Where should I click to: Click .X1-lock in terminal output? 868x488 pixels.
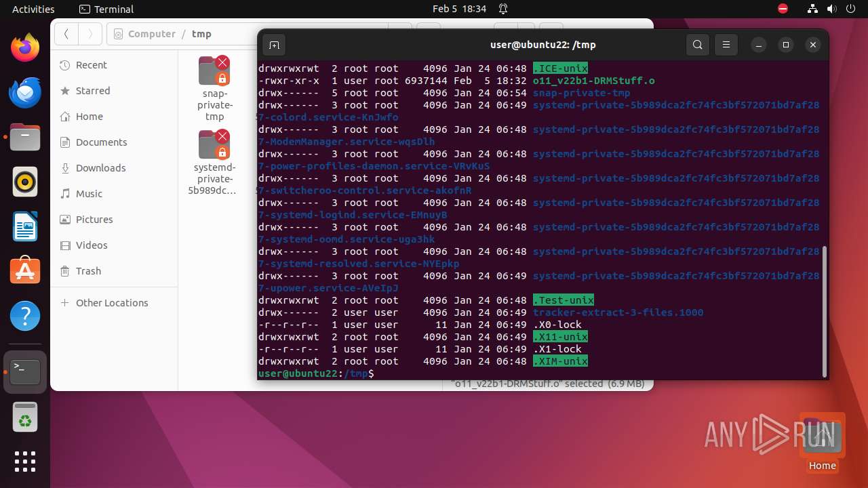557,349
